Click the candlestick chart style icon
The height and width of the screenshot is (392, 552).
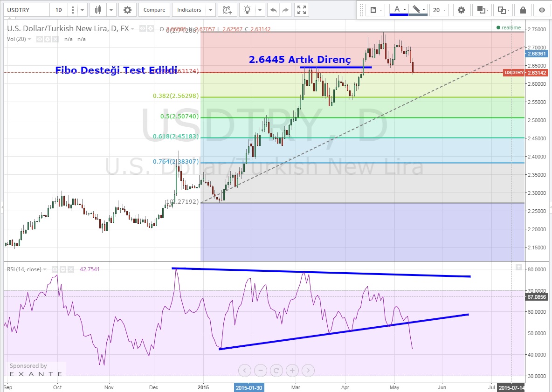click(97, 10)
